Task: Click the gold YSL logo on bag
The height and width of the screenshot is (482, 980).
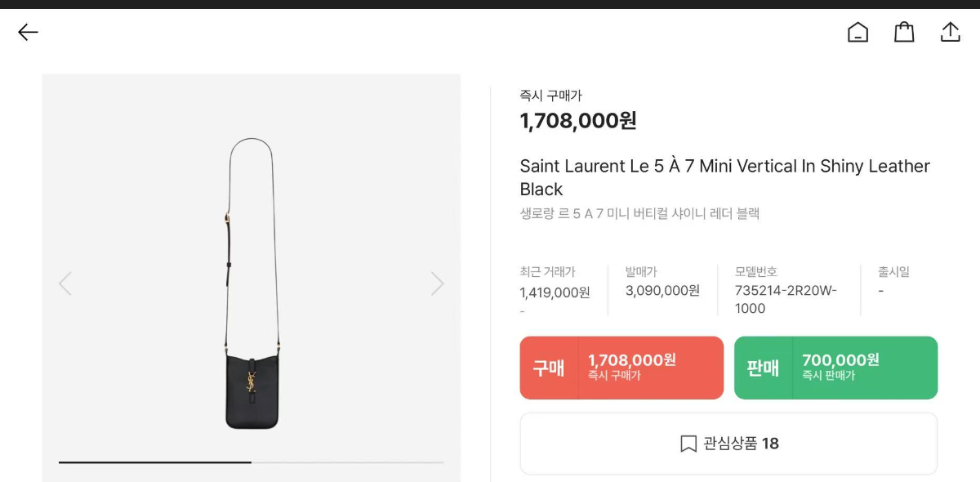Action: (x=252, y=382)
